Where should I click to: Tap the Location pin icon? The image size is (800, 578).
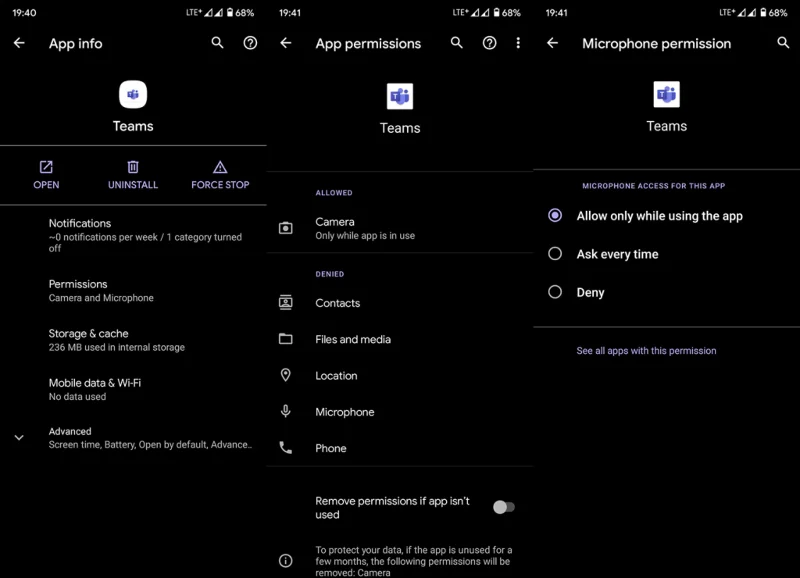pyautogui.click(x=286, y=375)
